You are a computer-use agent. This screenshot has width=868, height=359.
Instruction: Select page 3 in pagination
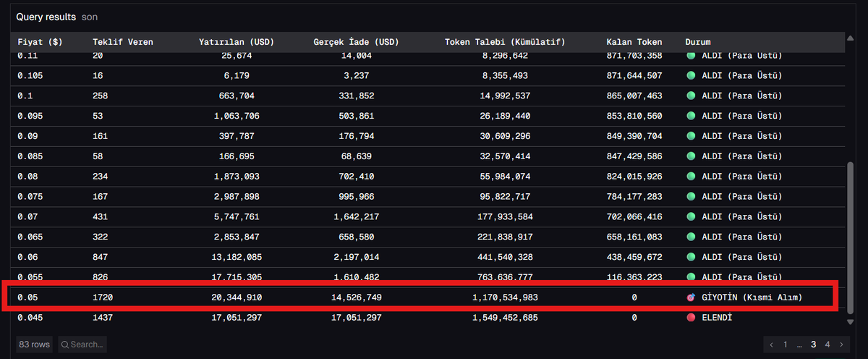pyautogui.click(x=814, y=345)
